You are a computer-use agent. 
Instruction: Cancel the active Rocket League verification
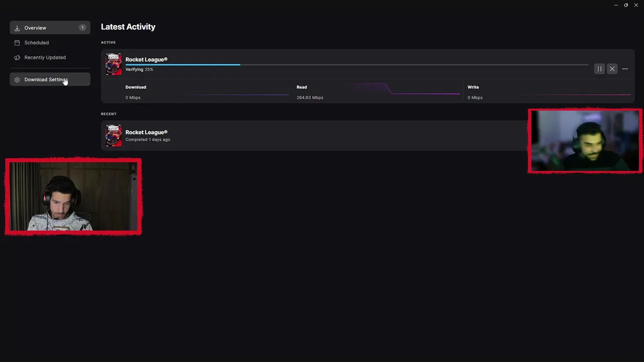coord(612,69)
